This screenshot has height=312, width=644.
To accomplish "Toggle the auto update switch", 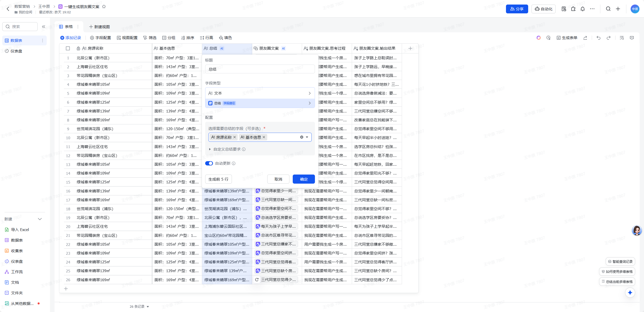I will point(209,163).
